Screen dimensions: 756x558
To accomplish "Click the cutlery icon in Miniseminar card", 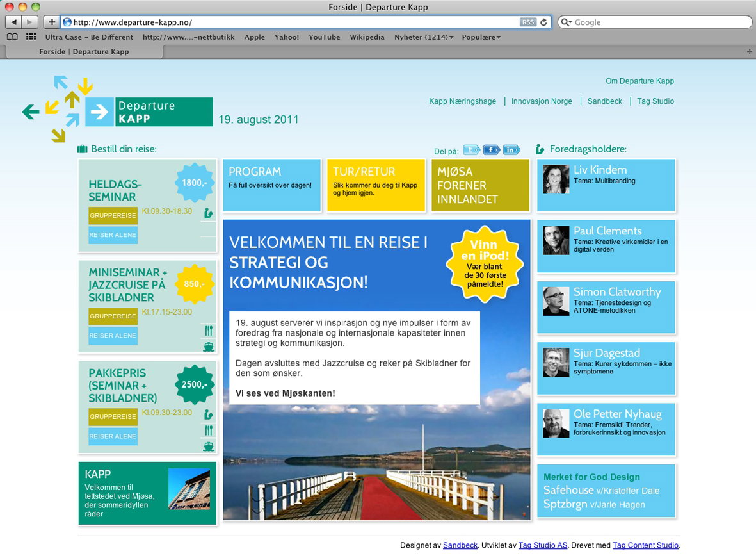I will [208, 331].
